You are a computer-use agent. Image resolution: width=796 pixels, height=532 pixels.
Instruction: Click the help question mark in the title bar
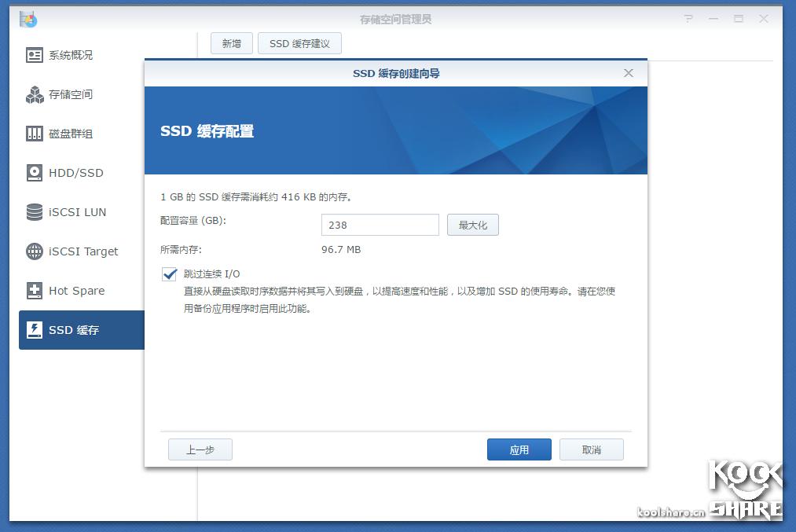click(688, 18)
